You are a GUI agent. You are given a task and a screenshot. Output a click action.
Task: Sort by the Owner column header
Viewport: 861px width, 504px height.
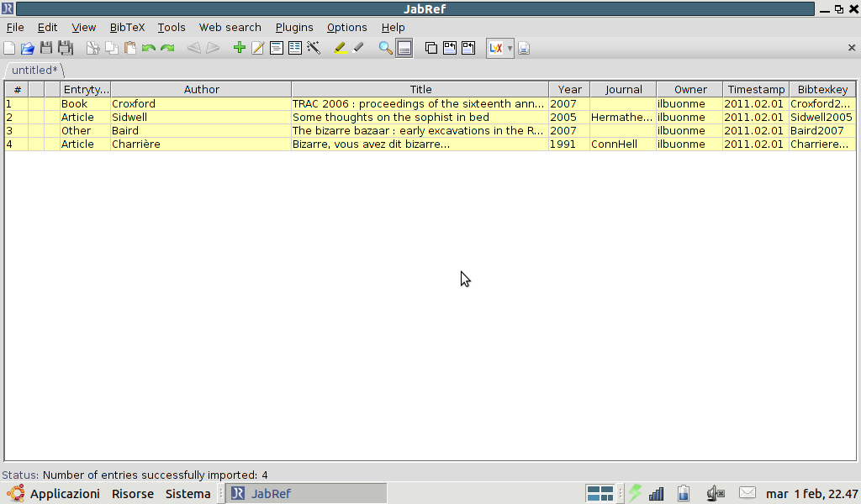689,89
